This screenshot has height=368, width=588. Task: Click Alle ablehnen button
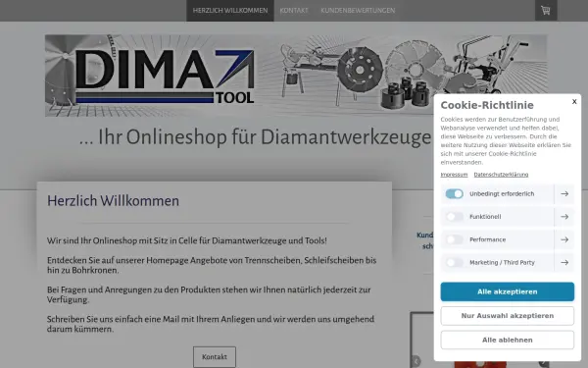coord(507,340)
